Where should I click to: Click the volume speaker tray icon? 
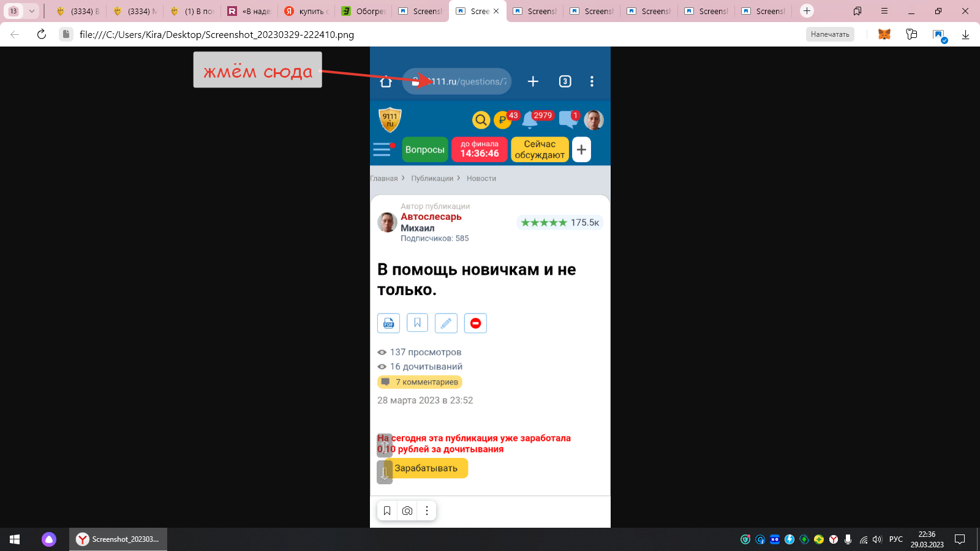click(x=877, y=539)
